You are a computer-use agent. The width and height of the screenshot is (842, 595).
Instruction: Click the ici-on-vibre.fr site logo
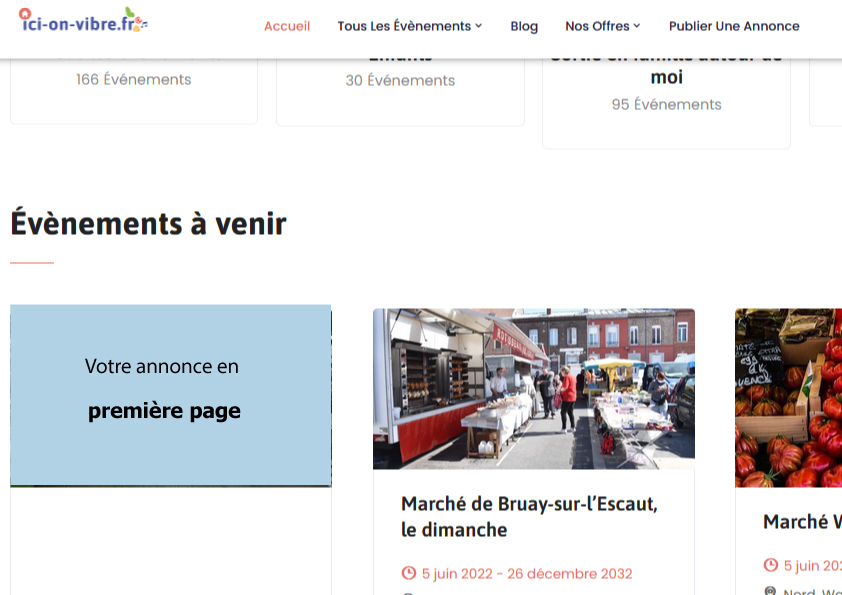84,20
